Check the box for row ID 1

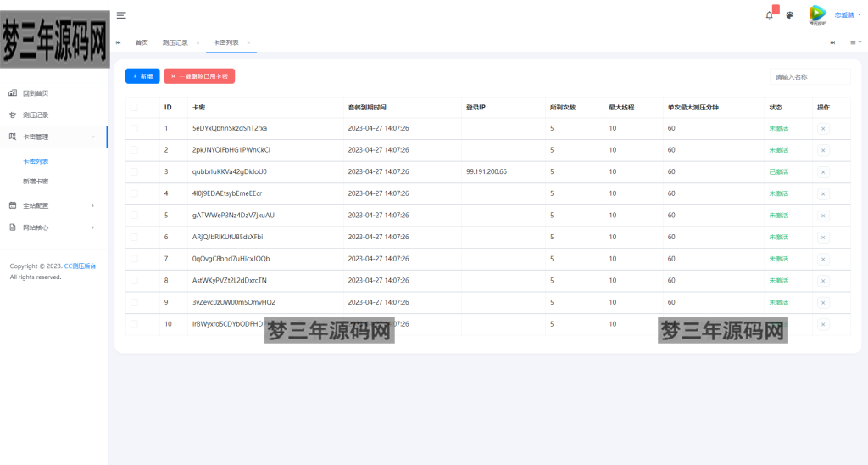coord(134,128)
